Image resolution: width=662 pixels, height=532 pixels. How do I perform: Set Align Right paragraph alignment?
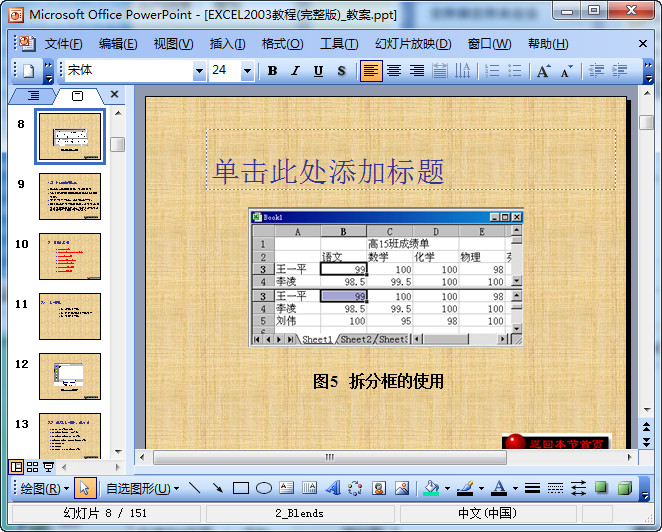417,71
